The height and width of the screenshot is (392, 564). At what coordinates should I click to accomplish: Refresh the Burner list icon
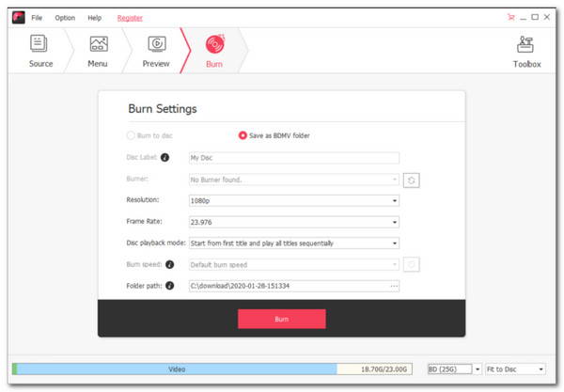tap(411, 180)
